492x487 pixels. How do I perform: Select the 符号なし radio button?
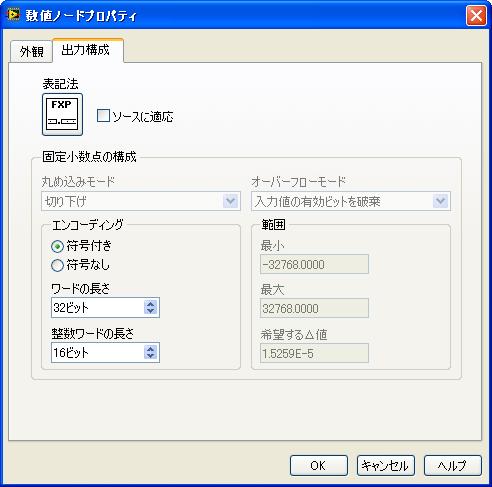(57, 265)
